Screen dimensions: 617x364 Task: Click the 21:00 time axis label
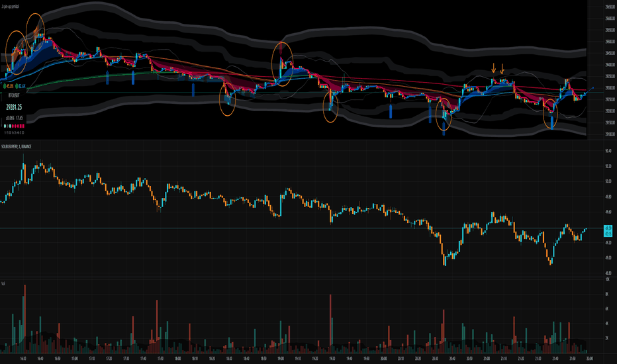coord(487,359)
